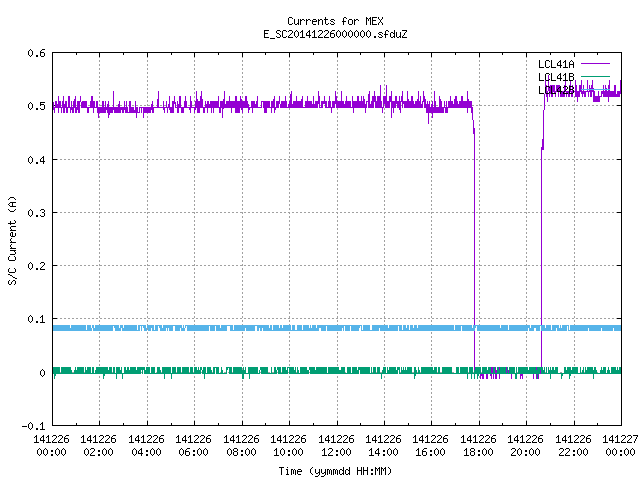Click the purple line sample beside LCL41A
Image resolution: width=640 pixels, height=480 pixels.
[x=595, y=64]
